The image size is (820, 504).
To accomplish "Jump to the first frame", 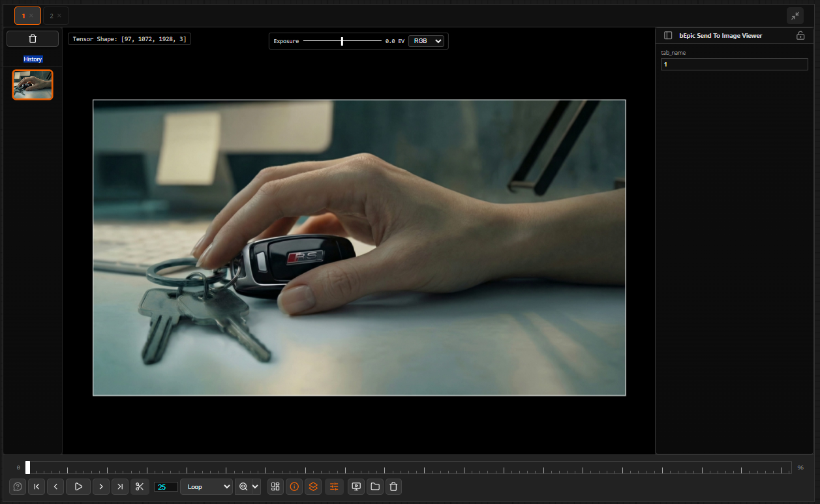I will 37,486.
